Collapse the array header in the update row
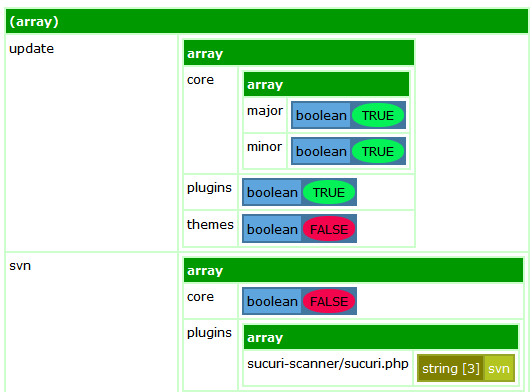The image size is (532, 392). (x=299, y=53)
